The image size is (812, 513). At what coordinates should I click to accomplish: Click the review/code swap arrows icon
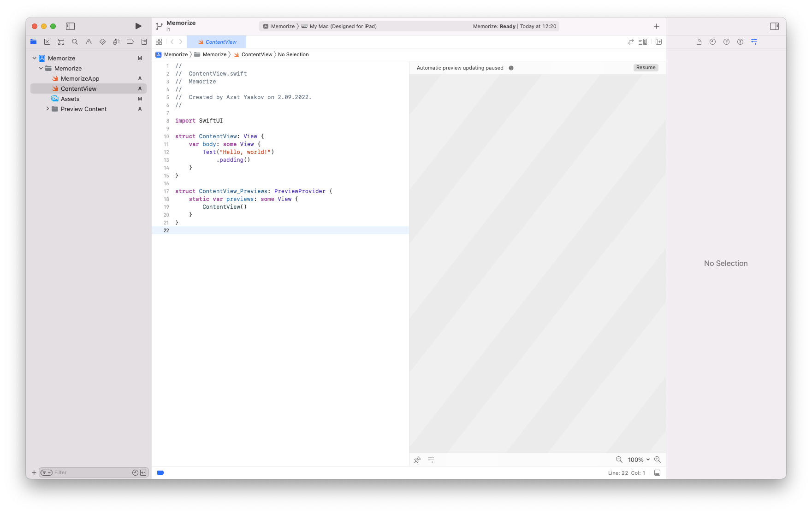pos(631,42)
